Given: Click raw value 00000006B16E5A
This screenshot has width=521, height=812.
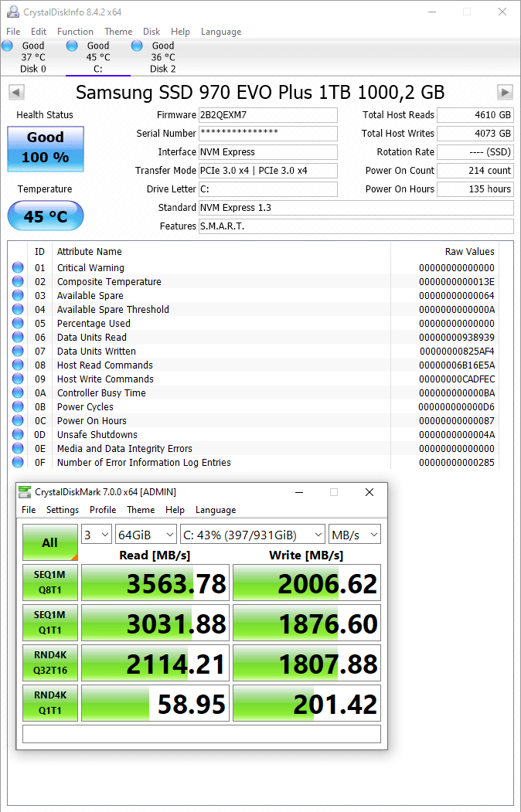Looking at the screenshot, I should click(x=457, y=365).
